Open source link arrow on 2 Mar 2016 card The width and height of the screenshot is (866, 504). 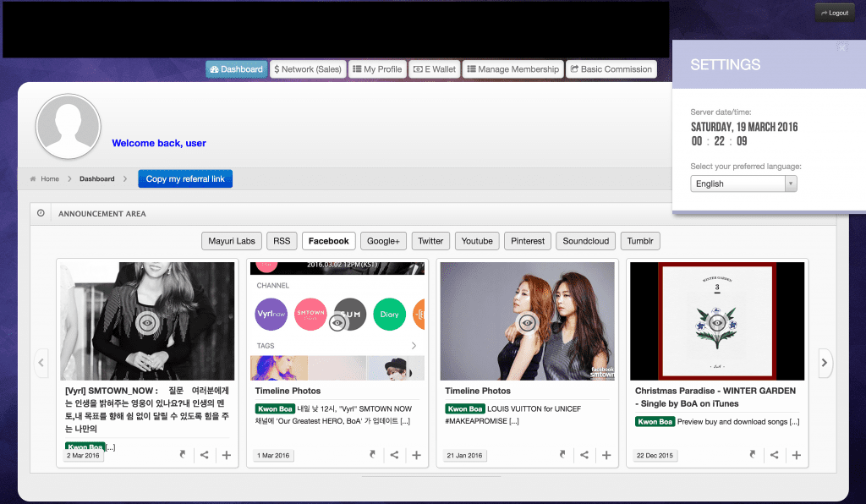(183, 455)
